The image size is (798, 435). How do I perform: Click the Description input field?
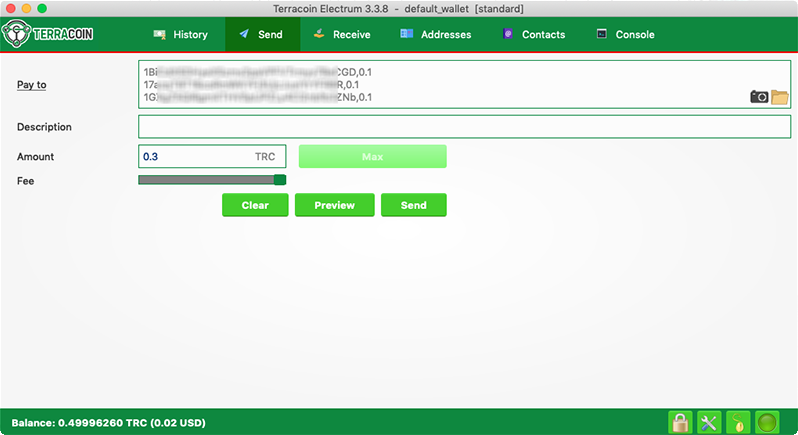coord(464,127)
